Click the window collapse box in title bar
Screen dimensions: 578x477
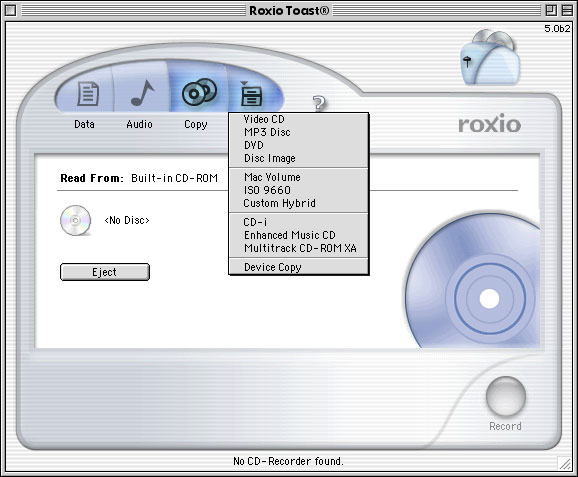pyautogui.click(x=567, y=10)
